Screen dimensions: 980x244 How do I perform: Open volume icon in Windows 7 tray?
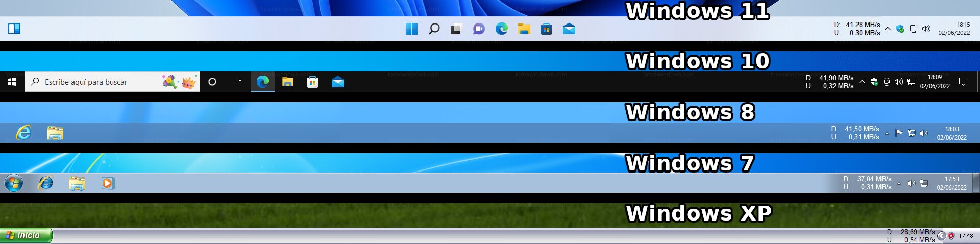912,183
